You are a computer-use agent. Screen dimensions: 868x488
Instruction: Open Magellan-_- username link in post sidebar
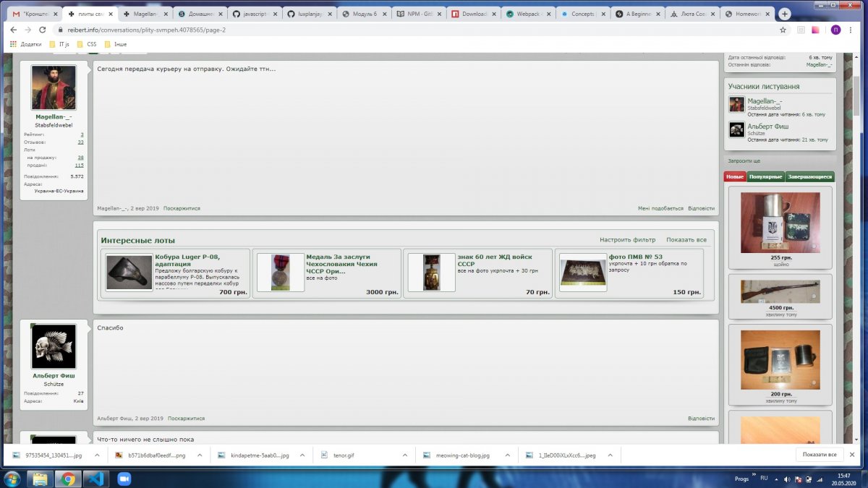click(54, 116)
